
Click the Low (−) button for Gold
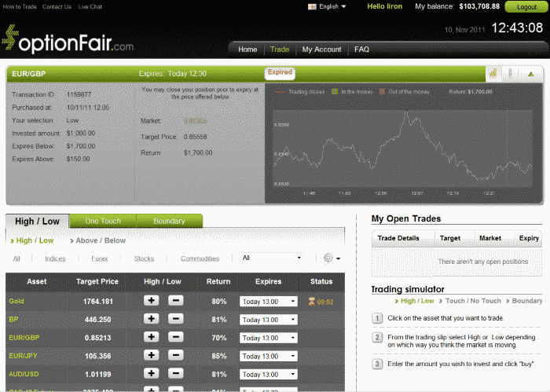click(x=176, y=300)
